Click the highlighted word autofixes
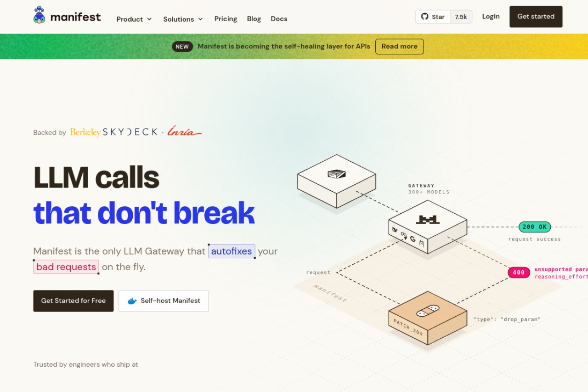588x392 pixels. (232, 251)
